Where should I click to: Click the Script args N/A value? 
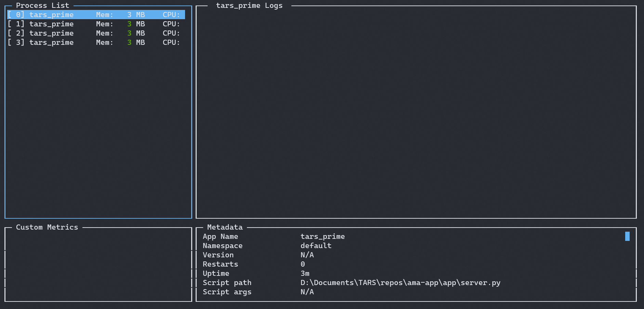306,292
